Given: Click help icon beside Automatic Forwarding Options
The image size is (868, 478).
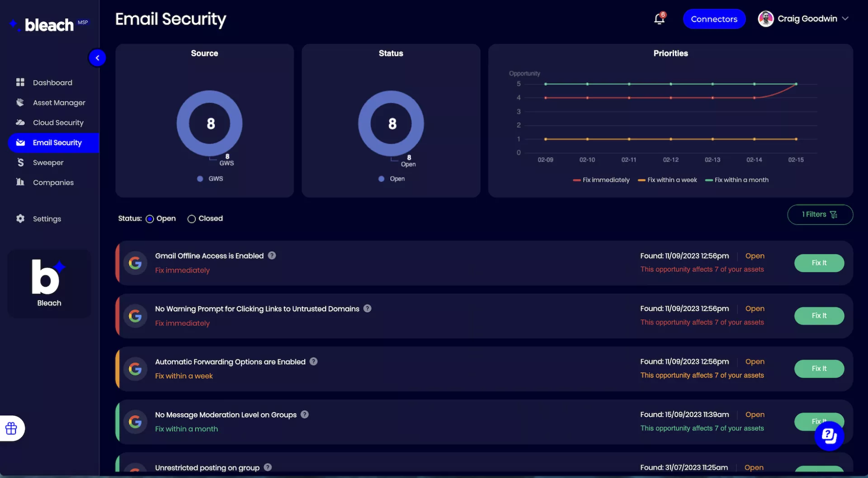Looking at the screenshot, I should pos(314,361).
